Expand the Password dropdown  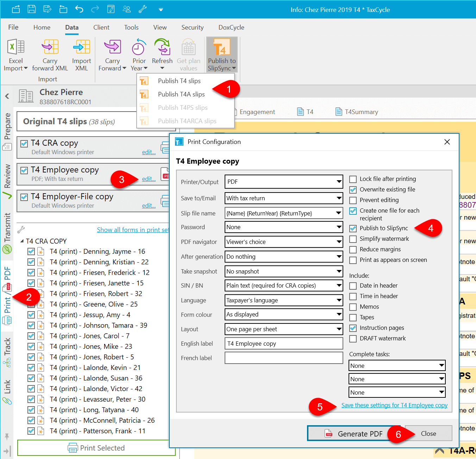coord(284,227)
